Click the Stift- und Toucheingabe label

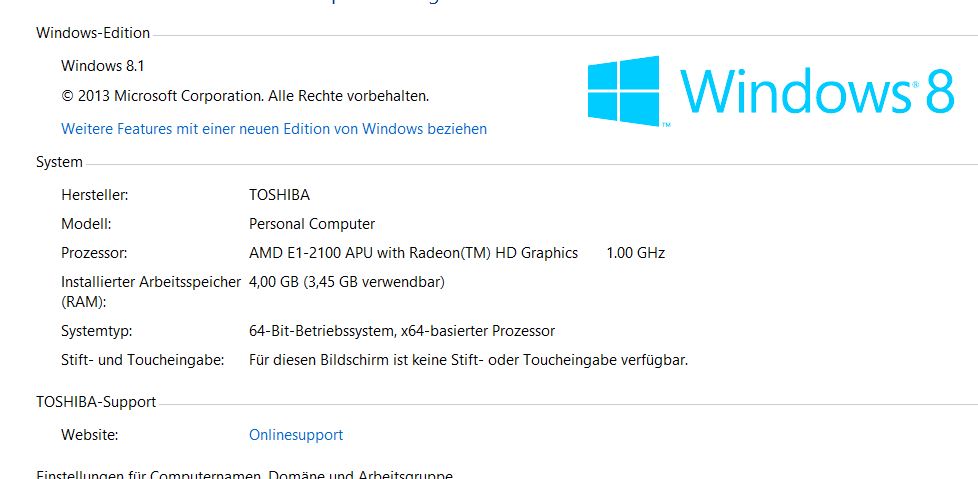point(142,360)
